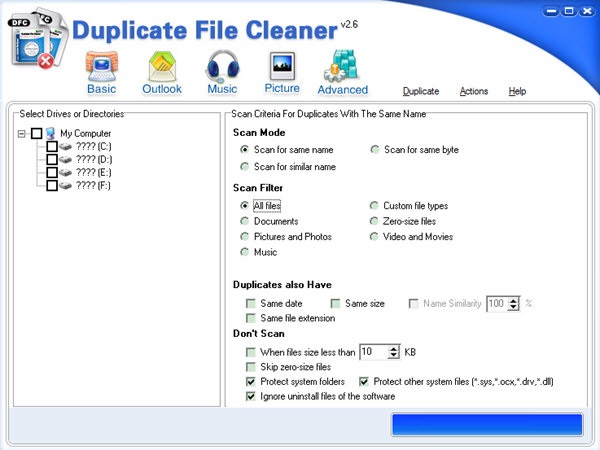Click the My Computer icon in tree
This screenshot has width=600, height=450.
[50, 133]
